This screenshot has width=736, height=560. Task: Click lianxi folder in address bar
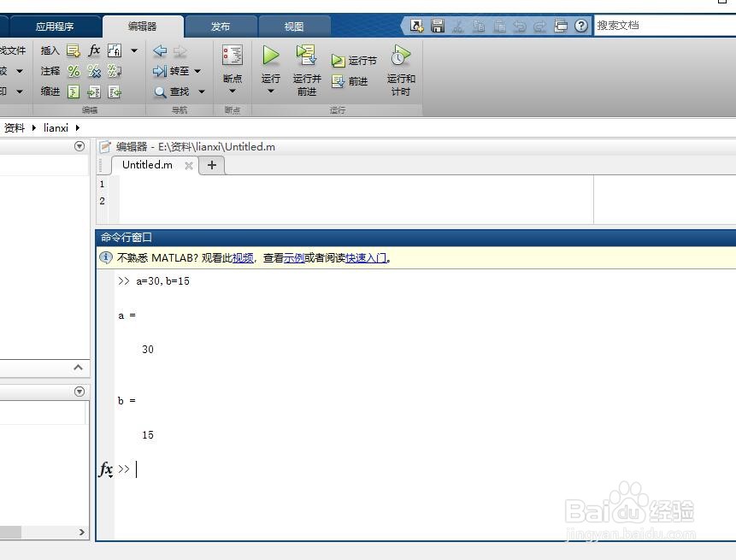pyautogui.click(x=56, y=127)
